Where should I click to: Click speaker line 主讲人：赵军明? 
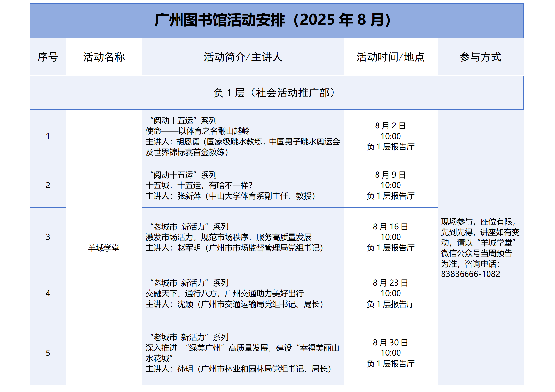pos(234,248)
